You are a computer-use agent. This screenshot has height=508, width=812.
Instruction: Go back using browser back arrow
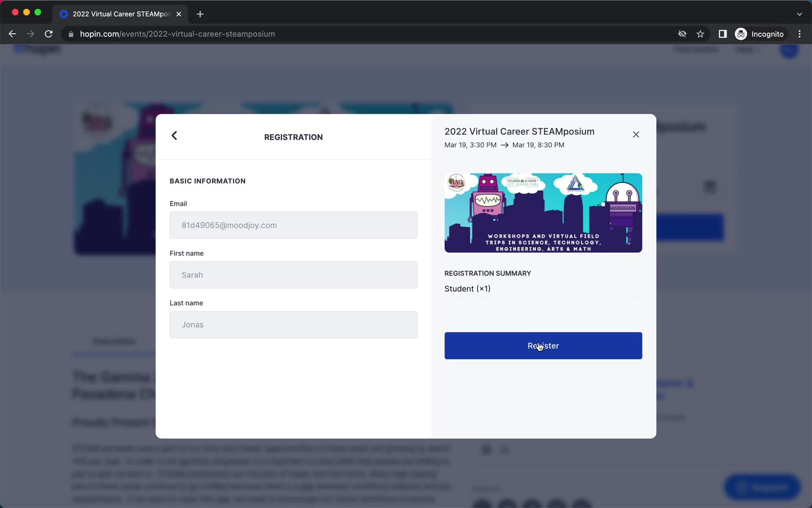(12, 34)
